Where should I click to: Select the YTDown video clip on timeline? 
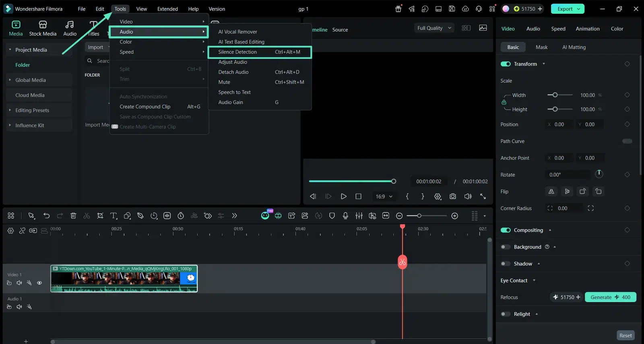coord(124,278)
